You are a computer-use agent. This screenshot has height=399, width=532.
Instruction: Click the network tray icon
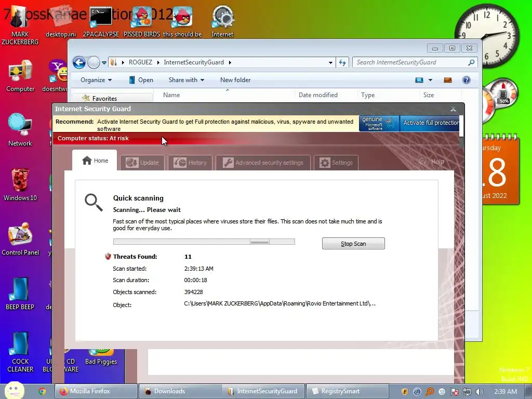467,392
